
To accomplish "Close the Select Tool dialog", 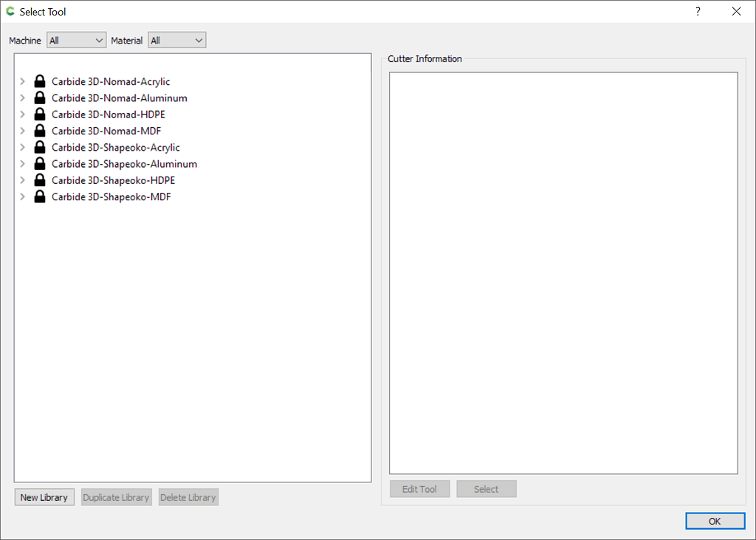I will (736, 12).
